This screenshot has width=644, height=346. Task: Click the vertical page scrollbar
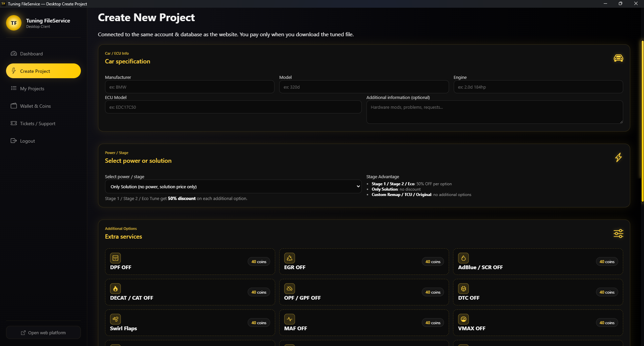pyautogui.click(x=642, y=121)
